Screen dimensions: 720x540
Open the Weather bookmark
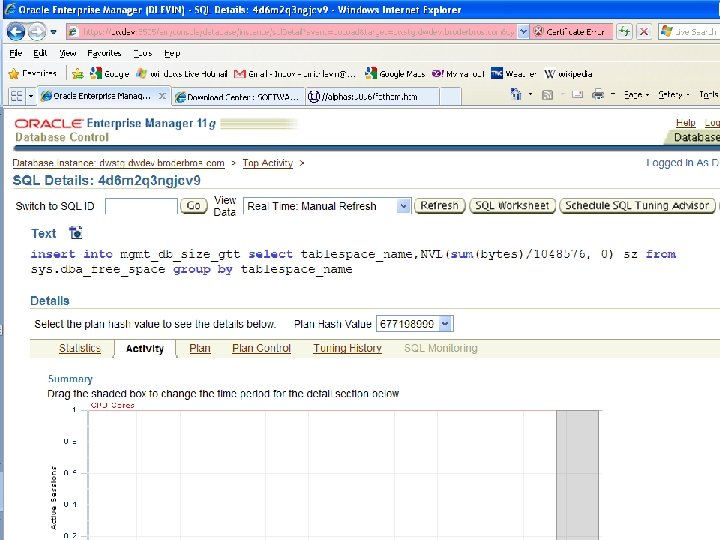[514, 73]
